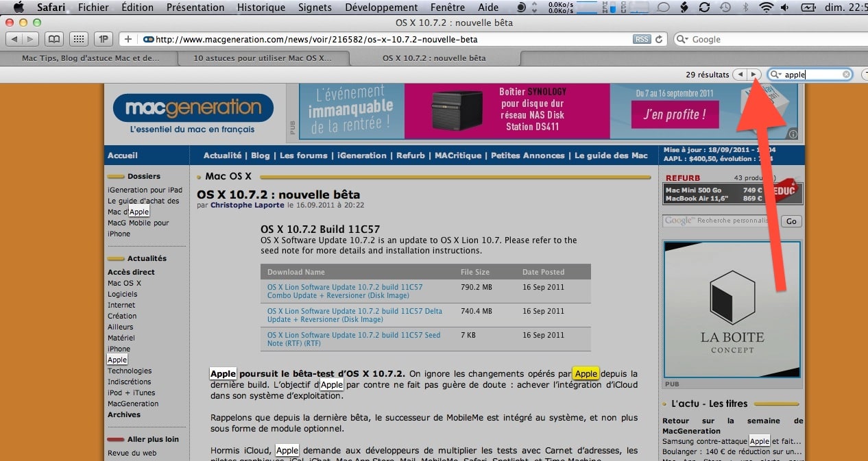The image size is (868, 461).
Task: Click the battery charging status icon
Action: (x=808, y=8)
